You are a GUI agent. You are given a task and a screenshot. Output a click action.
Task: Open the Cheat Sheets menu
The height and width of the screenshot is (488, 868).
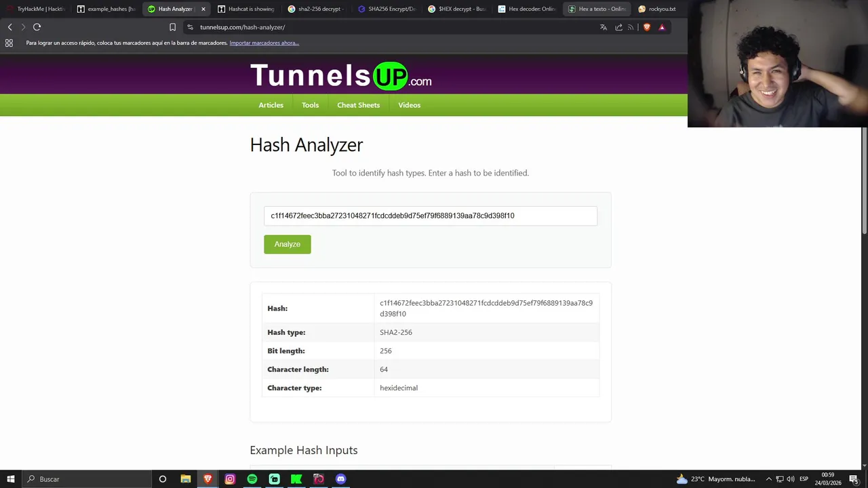point(358,105)
